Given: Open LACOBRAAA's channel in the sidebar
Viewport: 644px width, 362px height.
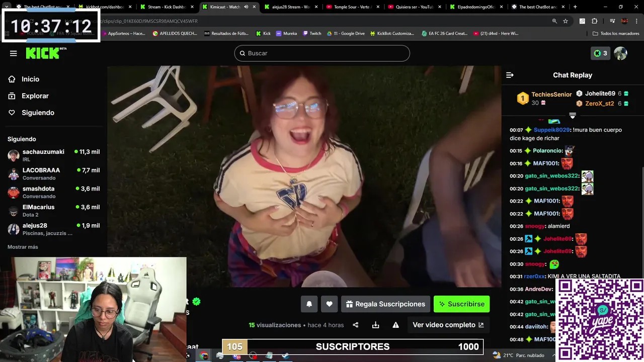Looking at the screenshot, I should (53, 173).
